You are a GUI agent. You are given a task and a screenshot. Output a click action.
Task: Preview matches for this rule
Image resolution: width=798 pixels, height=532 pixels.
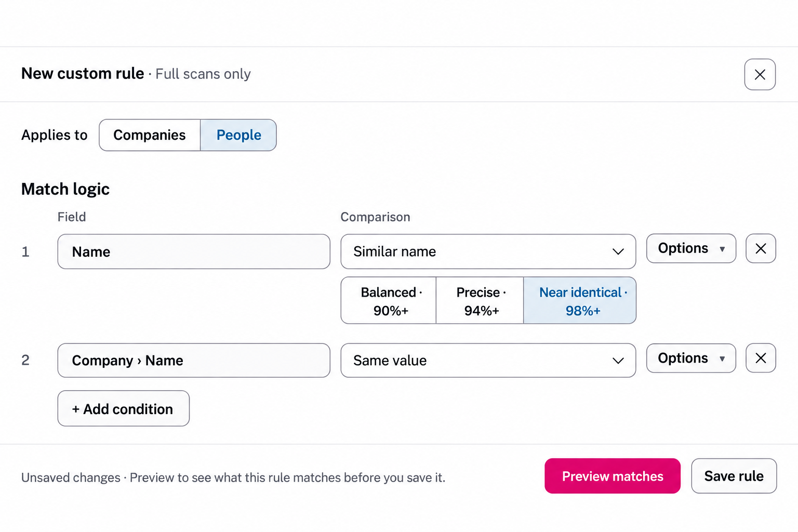(613, 476)
